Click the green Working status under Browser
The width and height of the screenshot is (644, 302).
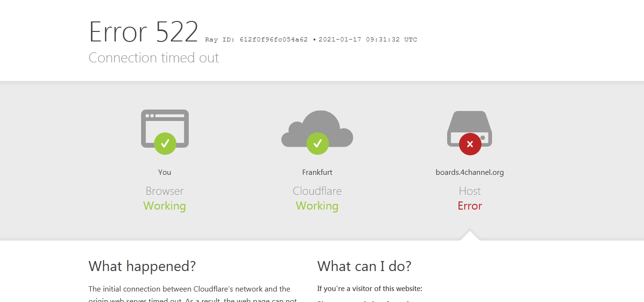[164, 206]
